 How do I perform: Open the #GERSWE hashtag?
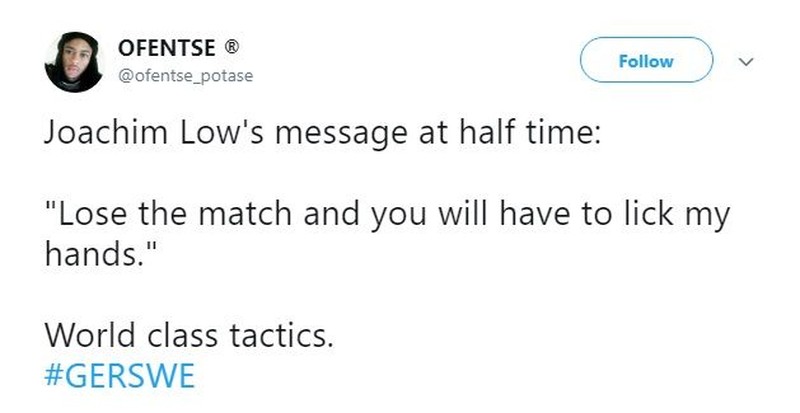[112, 378]
